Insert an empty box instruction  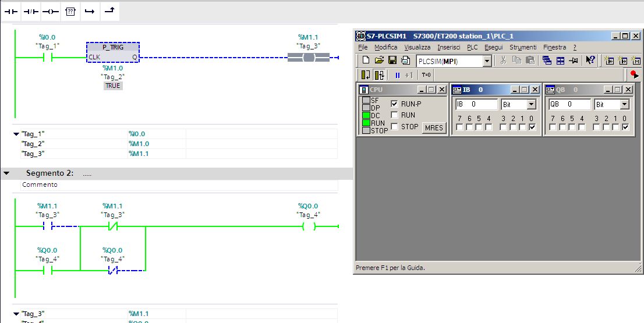tap(70, 10)
